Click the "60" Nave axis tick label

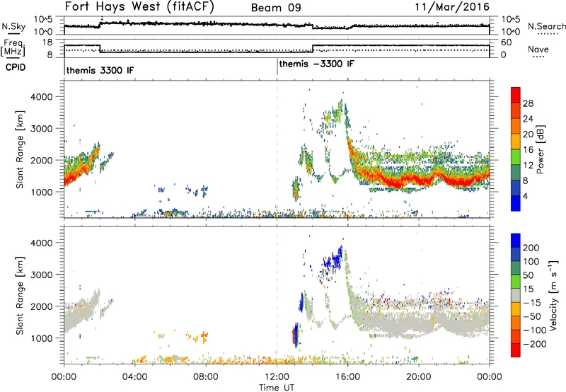point(507,42)
